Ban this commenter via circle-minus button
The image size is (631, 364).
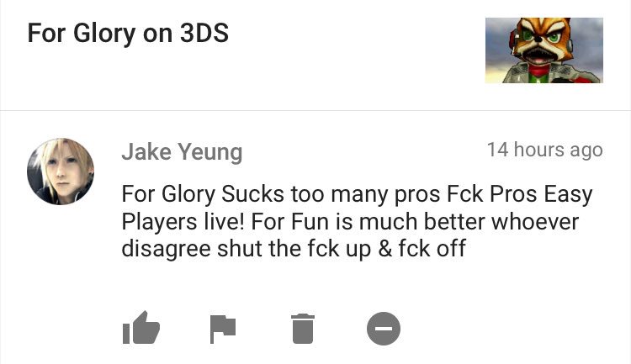[x=384, y=329]
